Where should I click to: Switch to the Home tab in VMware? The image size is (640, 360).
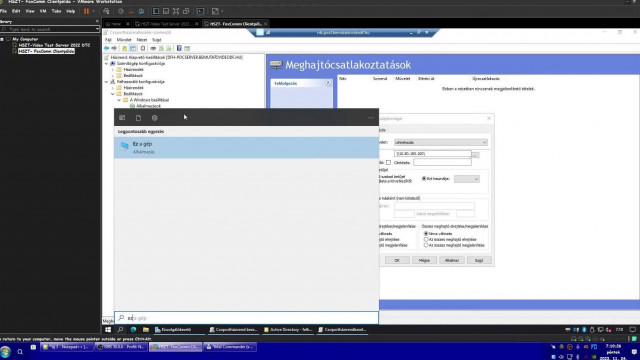(x=116, y=24)
